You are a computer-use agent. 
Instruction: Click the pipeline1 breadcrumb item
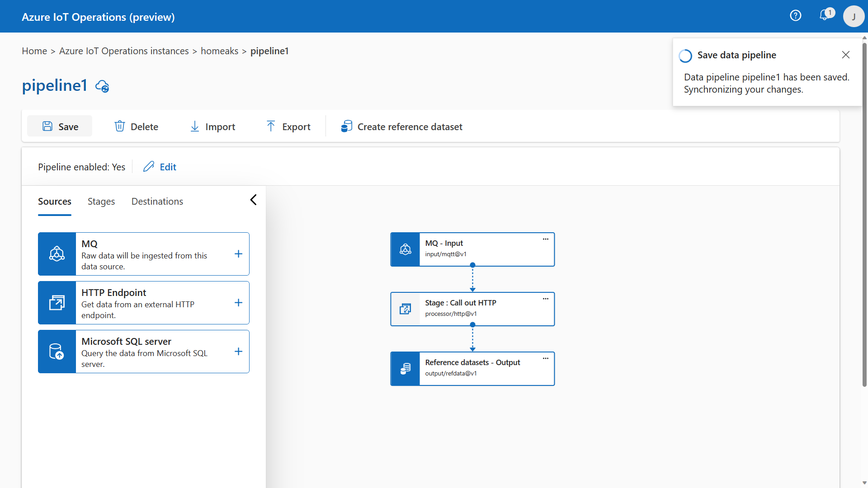point(269,51)
